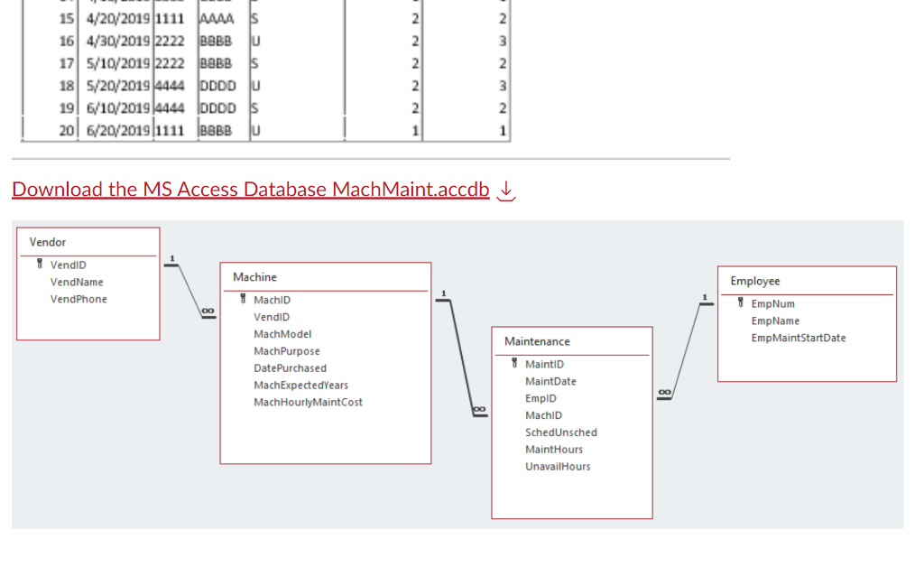The width and height of the screenshot is (924, 586).
Task: Click the infinity symbol on the Vendor-Machine relationship
Action: pyautogui.click(x=207, y=311)
